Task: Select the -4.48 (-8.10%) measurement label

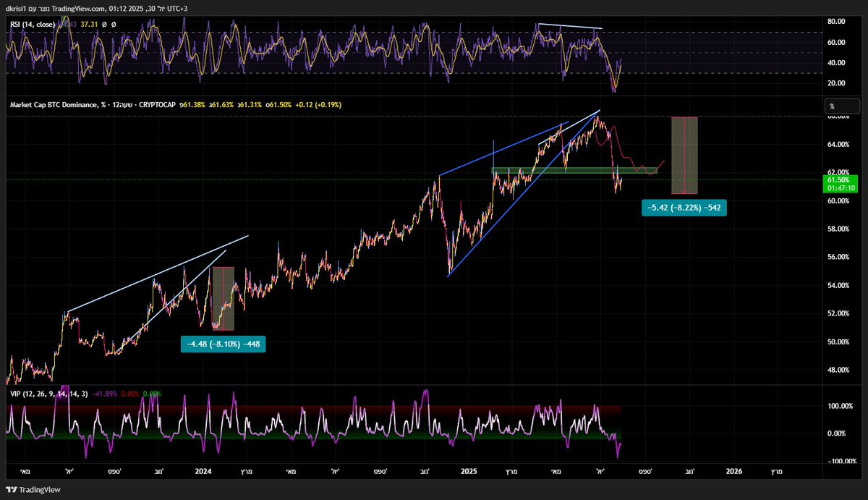Action: point(223,344)
